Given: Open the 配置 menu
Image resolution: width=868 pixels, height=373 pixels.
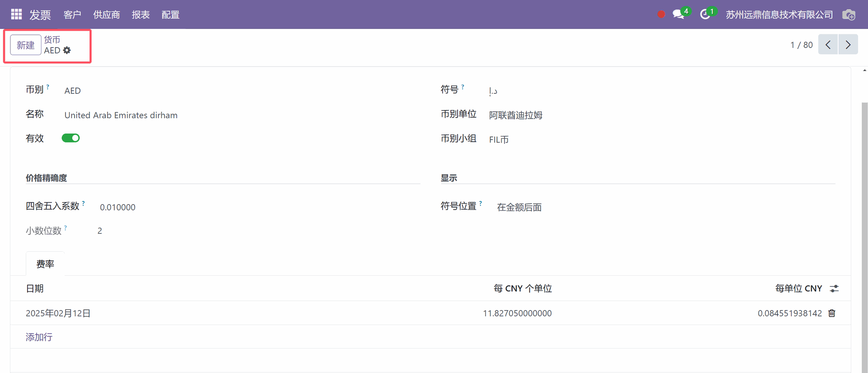Looking at the screenshot, I should coord(170,14).
